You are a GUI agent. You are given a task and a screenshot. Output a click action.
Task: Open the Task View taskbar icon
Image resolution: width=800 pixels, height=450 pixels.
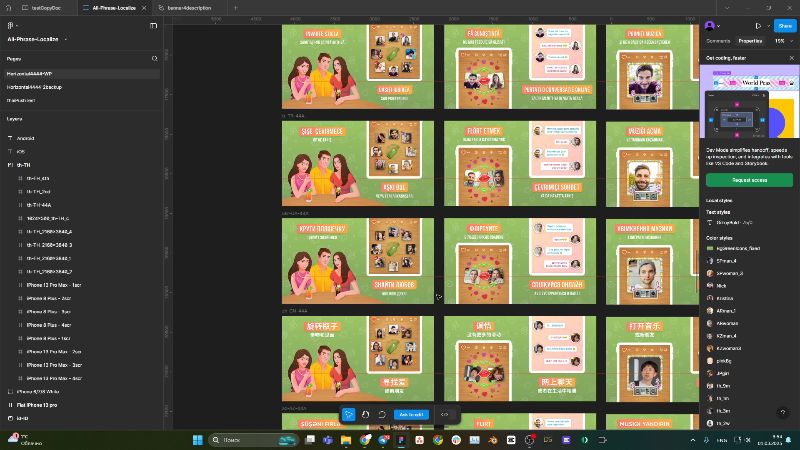310,440
